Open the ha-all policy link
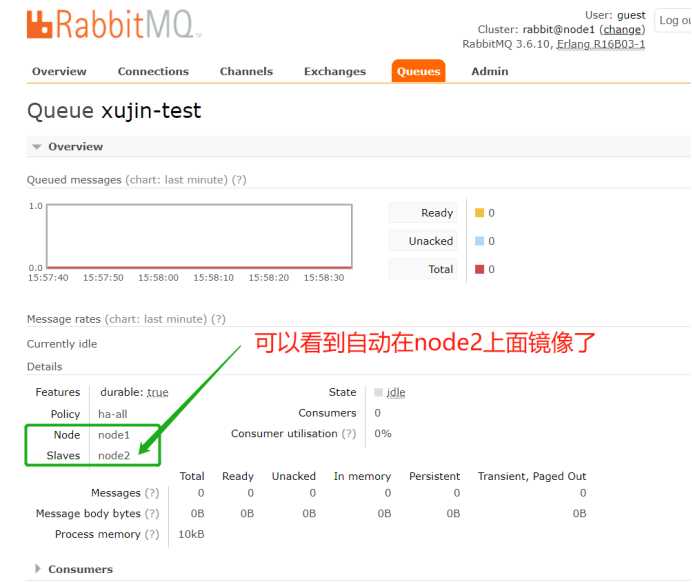This screenshot has width=692, height=583. (x=113, y=414)
